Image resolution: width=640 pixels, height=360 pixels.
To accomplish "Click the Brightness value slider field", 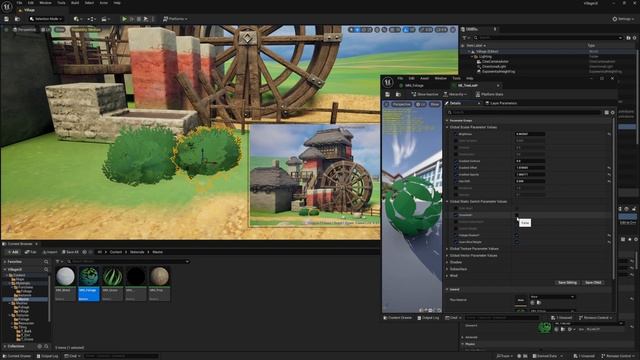I will click(530, 134).
